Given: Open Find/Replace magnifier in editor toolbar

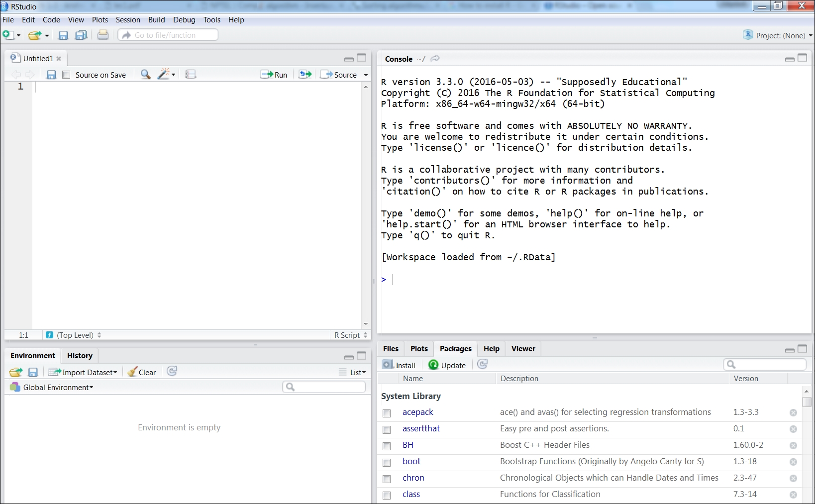Looking at the screenshot, I should tap(145, 75).
